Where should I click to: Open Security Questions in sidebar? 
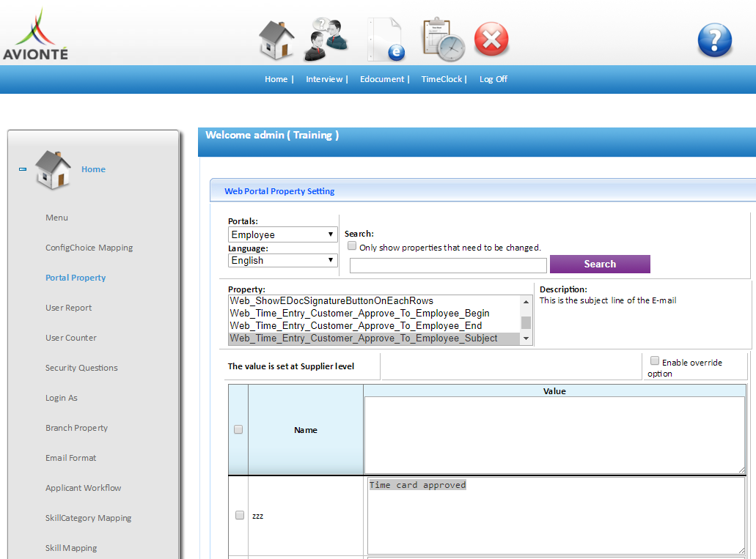coord(81,368)
